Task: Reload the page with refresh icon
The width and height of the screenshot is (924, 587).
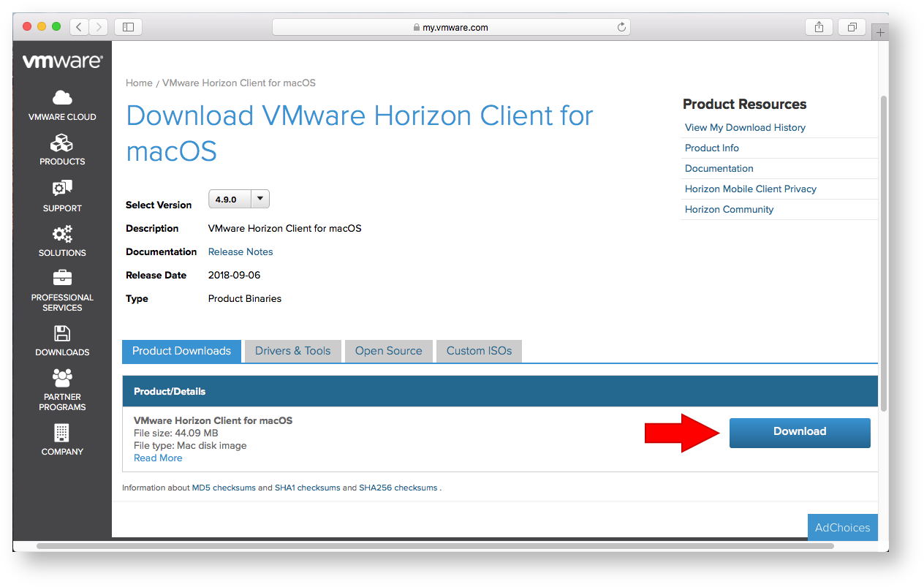Action: pos(622,27)
